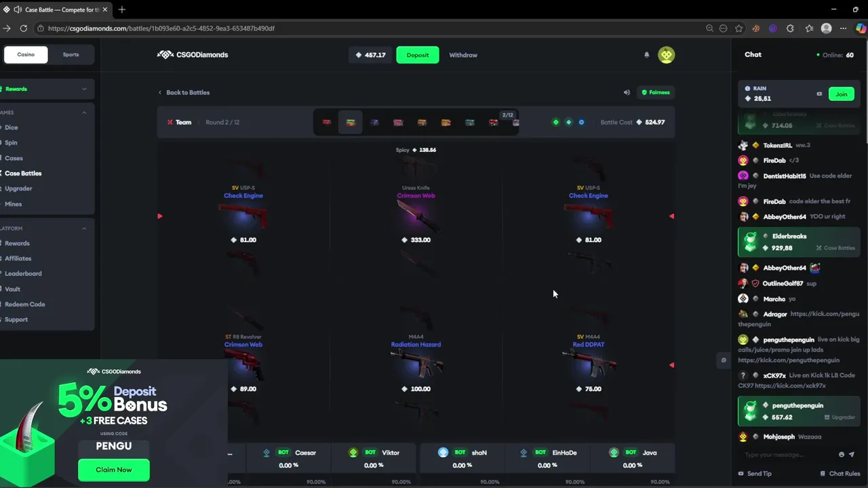Open Case Battles in sidebar
The height and width of the screenshot is (488, 868).
(x=23, y=174)
